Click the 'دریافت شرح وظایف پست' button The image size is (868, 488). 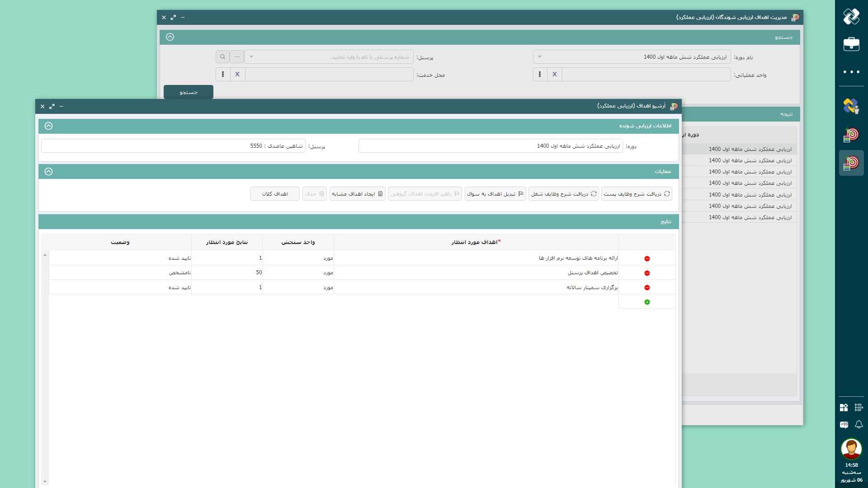tap(637, 194)
